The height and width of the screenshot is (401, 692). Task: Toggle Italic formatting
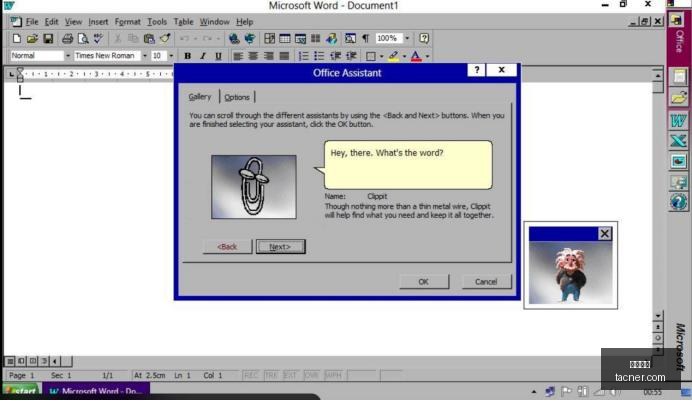click(x=203, y=56)
